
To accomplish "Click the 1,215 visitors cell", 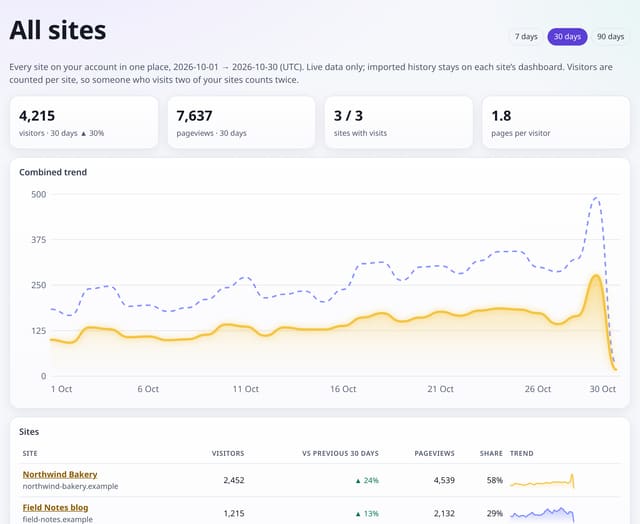I will (x=234, y=513).
